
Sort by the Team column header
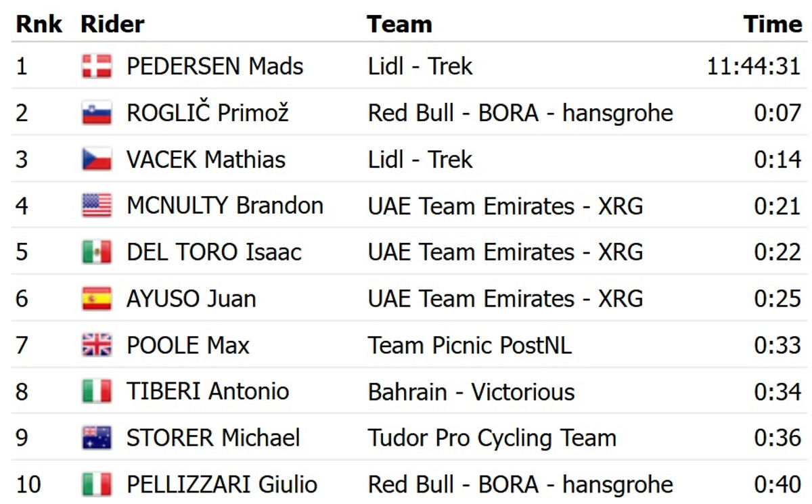[x=399, y=24]
